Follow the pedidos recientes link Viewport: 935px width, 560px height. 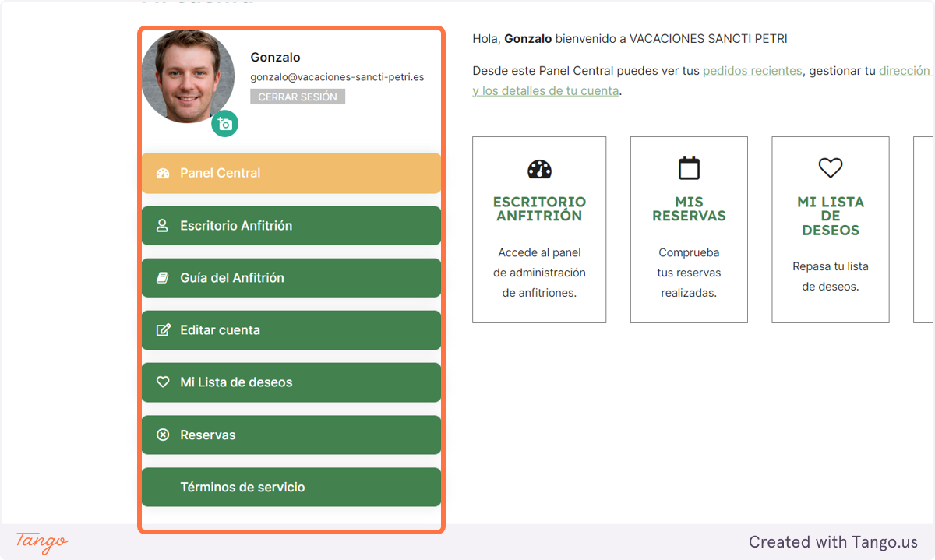(x=752, y=71)
